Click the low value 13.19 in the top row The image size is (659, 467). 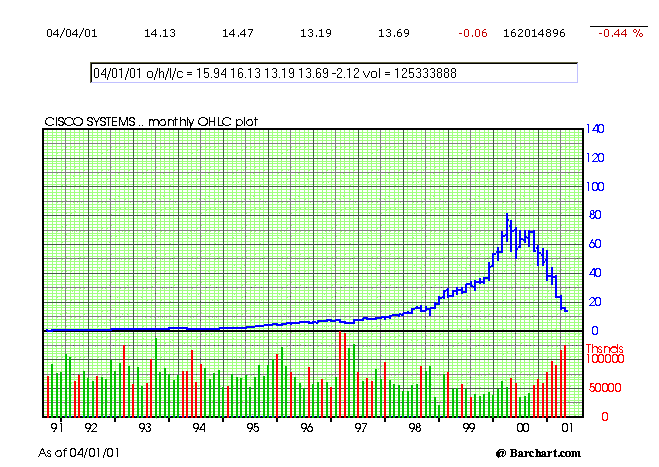316,33
